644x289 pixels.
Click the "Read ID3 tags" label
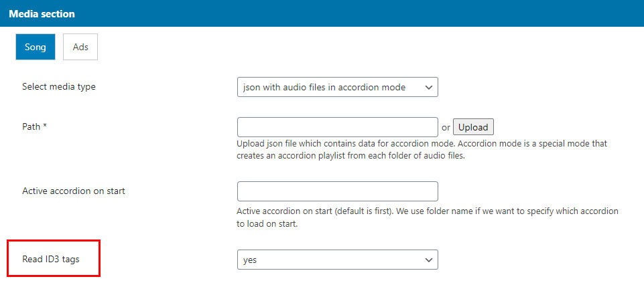click(51, 259)
